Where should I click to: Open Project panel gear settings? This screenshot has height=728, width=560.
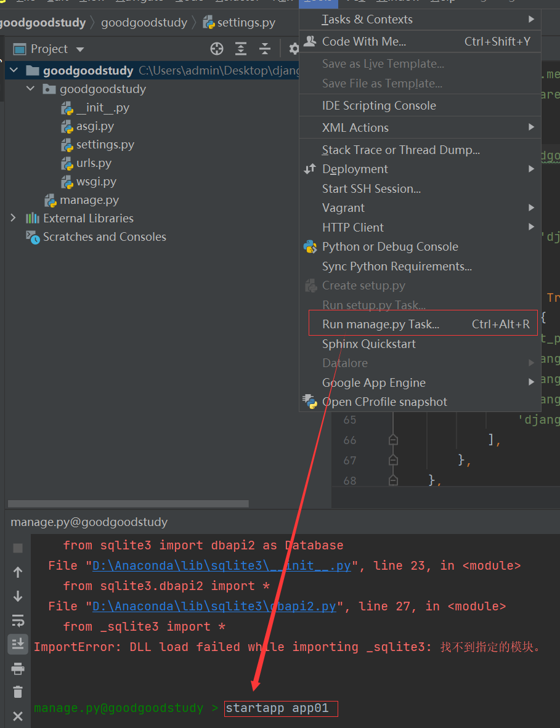pos(294,49)
